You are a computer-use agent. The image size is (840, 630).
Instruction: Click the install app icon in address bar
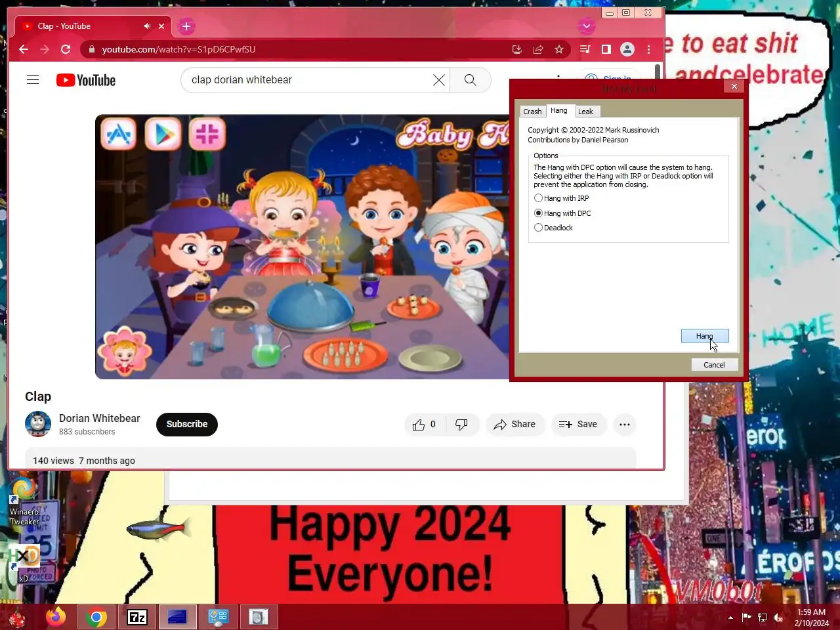[517, 49]
